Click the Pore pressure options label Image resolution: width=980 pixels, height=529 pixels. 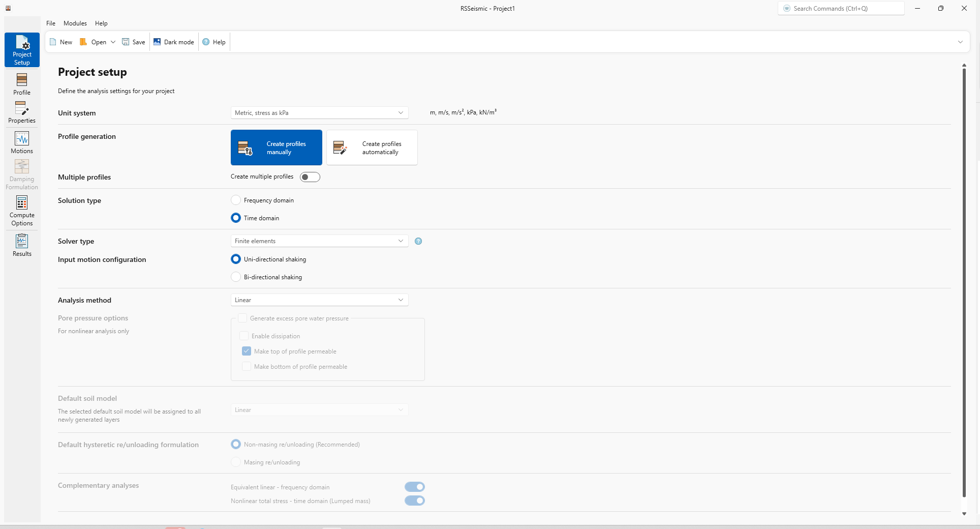pyautogui.click(x=93, y=318)
